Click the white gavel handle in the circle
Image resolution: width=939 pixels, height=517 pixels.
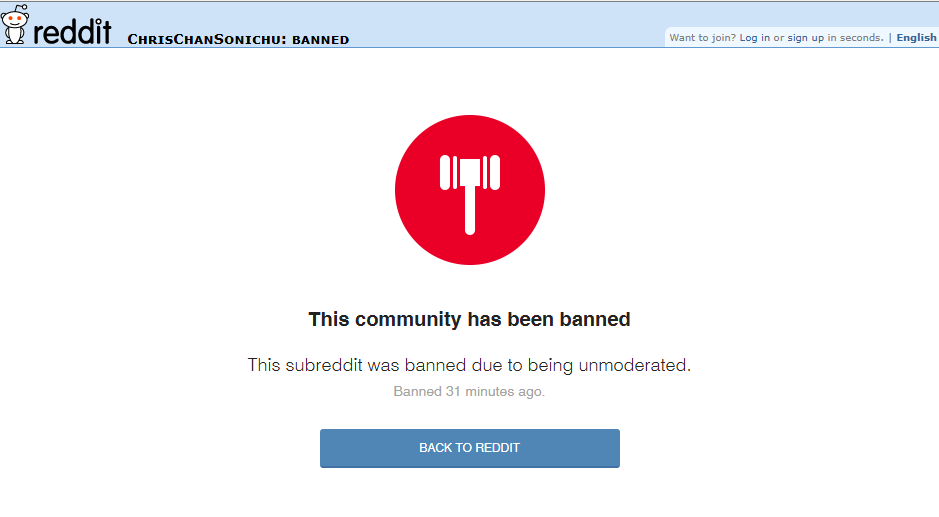(x=470, y=210)
